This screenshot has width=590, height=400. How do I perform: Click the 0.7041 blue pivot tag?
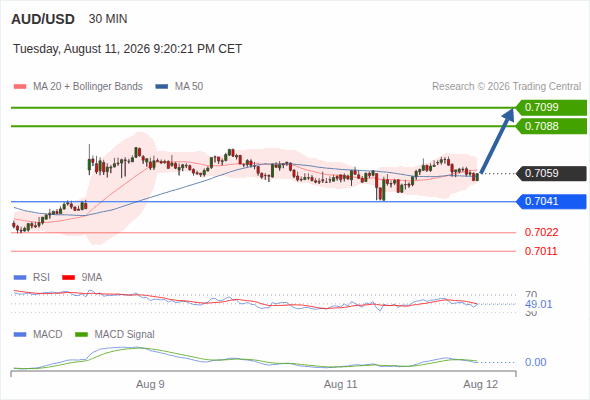pos(551,201)
